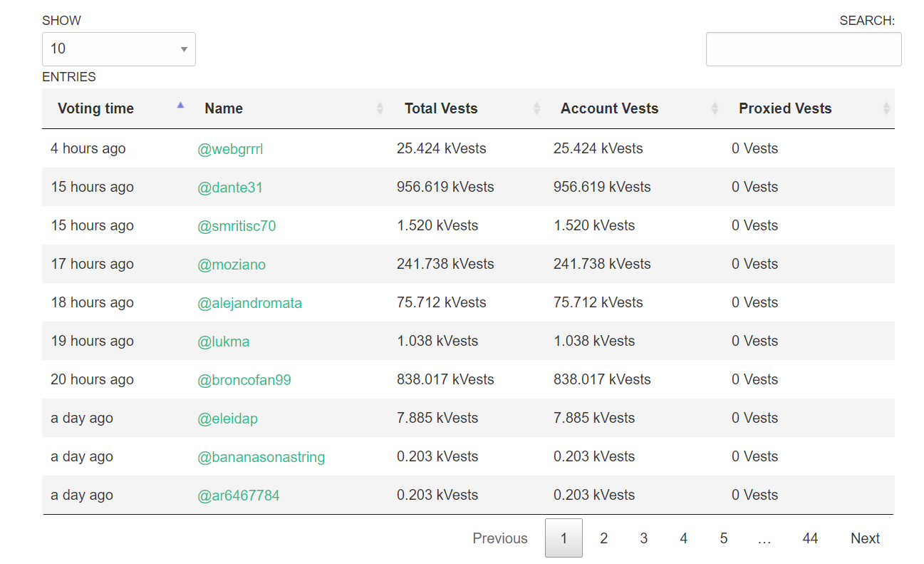Open the @bananasonastring profile link
The width and height of the screenshot is (924, 564).
pos(261,457)
